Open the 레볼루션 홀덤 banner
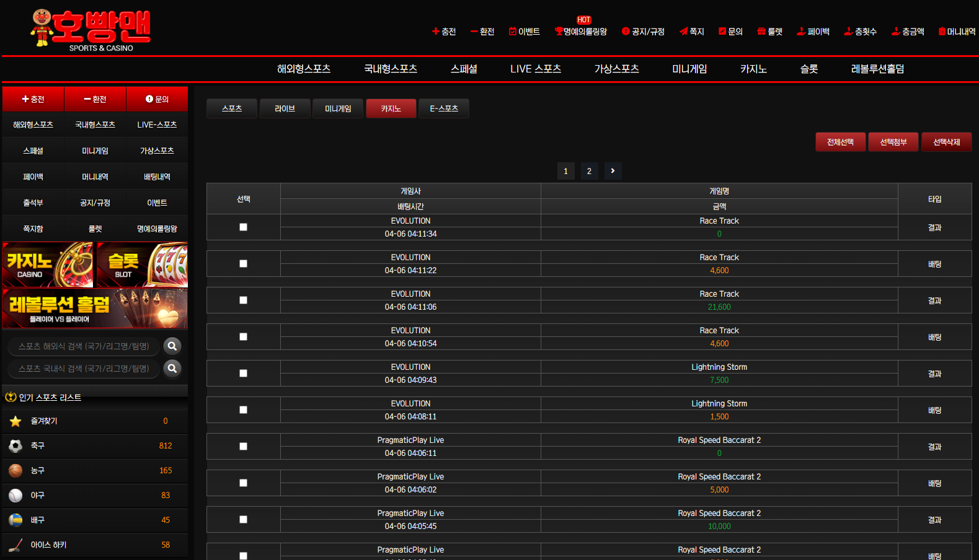This screenshot has height=560, width=979. click(95, 308)
